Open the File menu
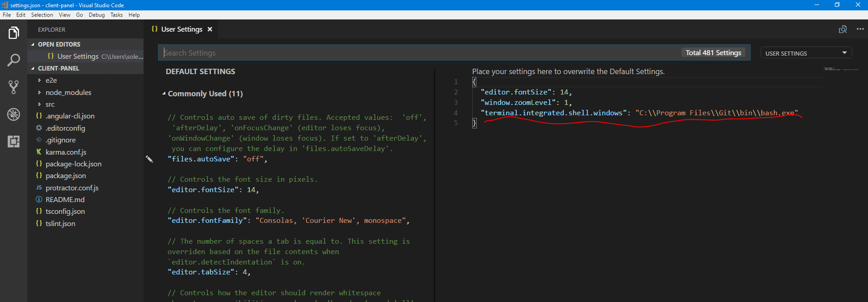This screenshot has width=868, height=302. pyautogui.click(x=7, y=15)
